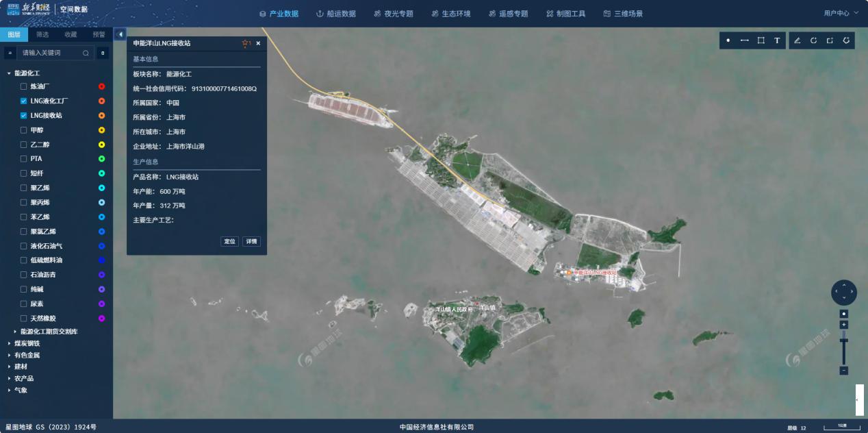Expand the 农产品 category
The height and width of the screenshot is (433, 868).
(x=9, y=378)
